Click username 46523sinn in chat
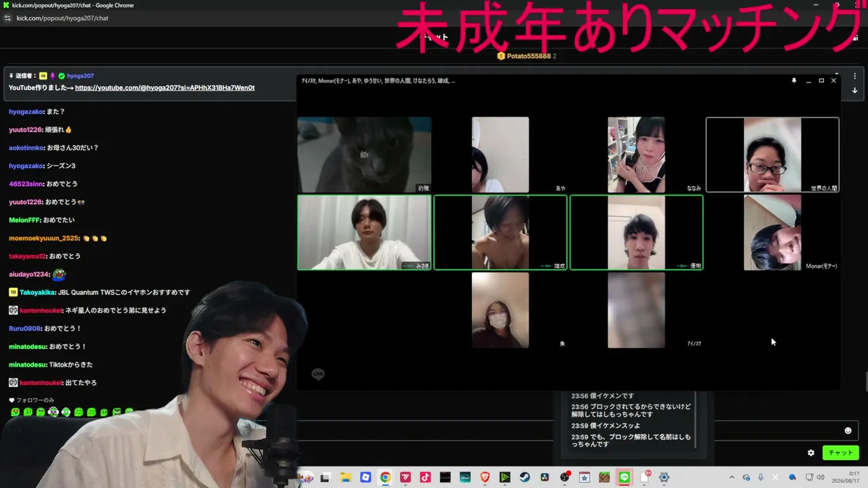Viewport: 868px width, 488px height. [25, 184]
